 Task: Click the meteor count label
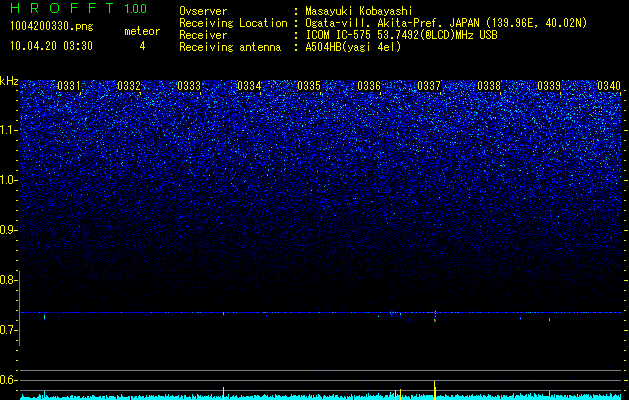[142, 31]
